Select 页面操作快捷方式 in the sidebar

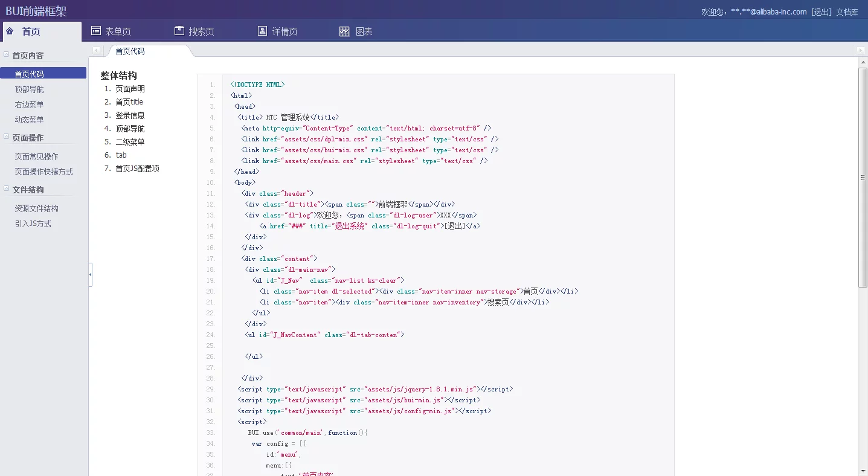(43, 172)
